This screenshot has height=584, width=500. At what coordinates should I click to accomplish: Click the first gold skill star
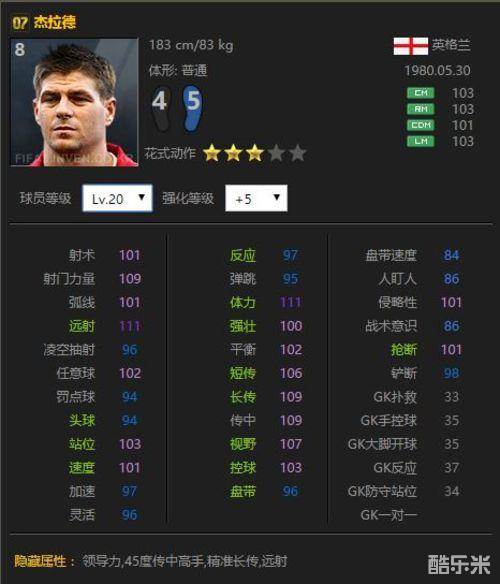tap(212, 153)
